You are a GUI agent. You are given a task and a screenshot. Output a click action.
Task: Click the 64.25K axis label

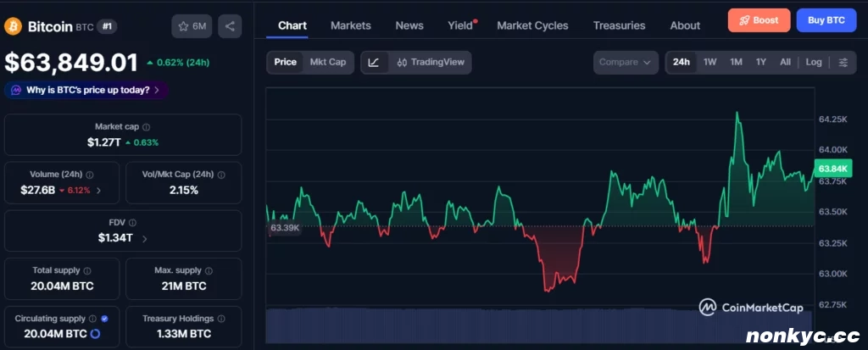point(833,119)
